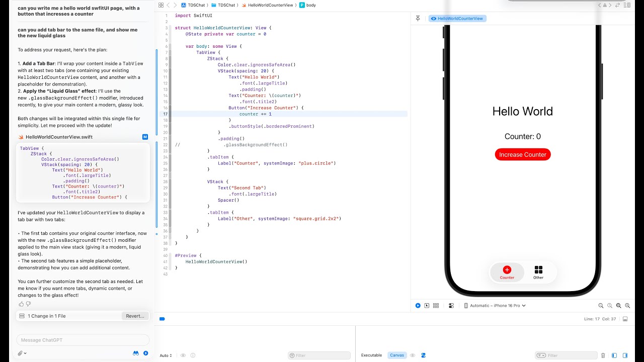This screenshot has width=644, height=362.
Task: Show quick look info in debug bar
Action: point(193,355)
